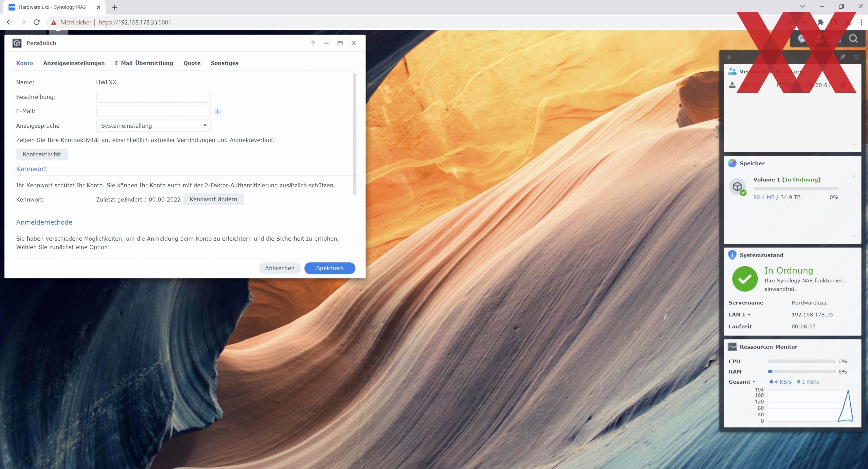Click the Volume 1 usage bar
The height and width of the screenshot is (469, 868).
click(x=796, y=189)
